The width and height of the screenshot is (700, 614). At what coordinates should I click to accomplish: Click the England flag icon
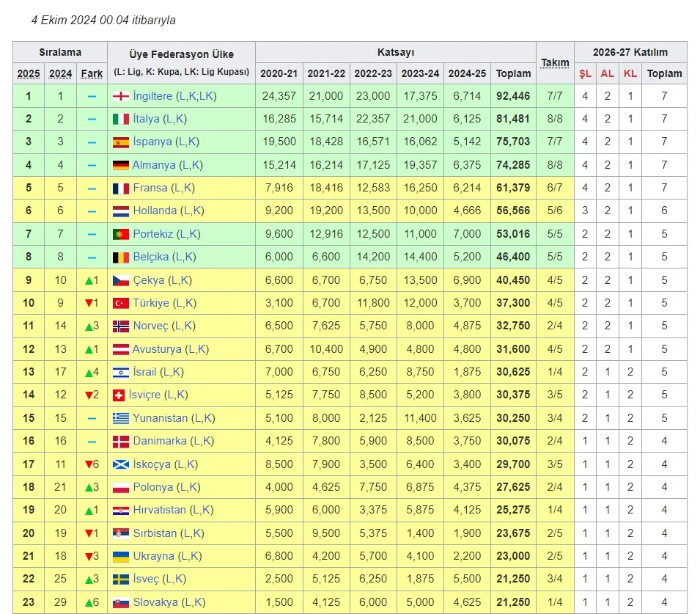pyautogui.click(x=121, y=95)
